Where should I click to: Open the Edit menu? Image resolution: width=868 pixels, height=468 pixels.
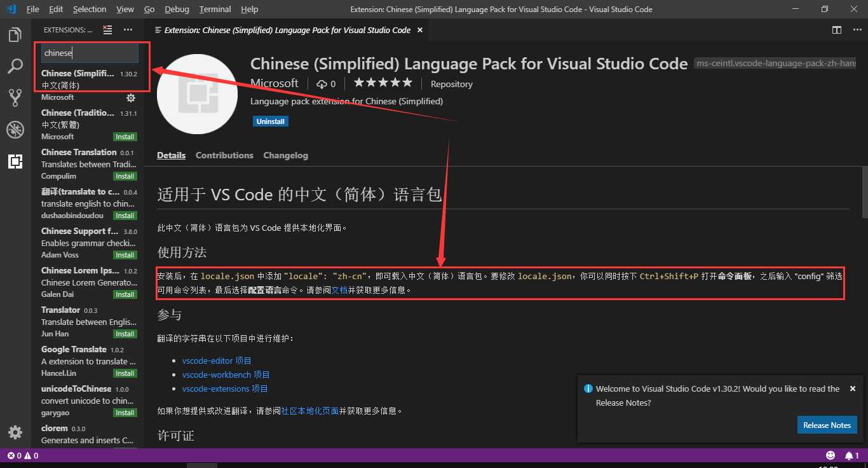click(56, 9)
